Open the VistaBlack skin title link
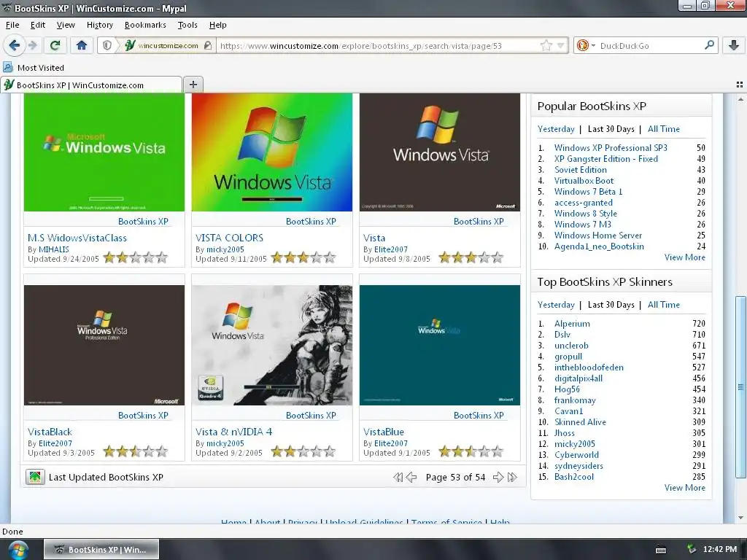The height and width of the screenshot is (560, 747). pos(50,432)
